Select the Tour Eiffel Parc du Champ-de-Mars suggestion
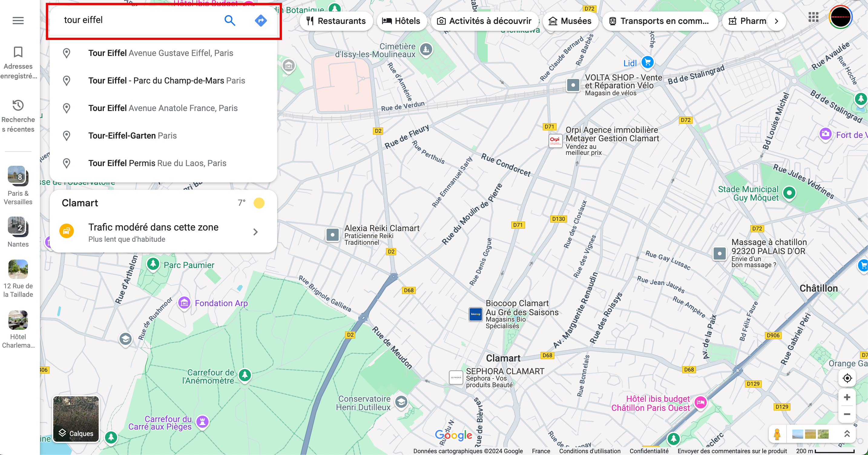The image size is (868, 455). pyautogui.click(x=166, y=80)
